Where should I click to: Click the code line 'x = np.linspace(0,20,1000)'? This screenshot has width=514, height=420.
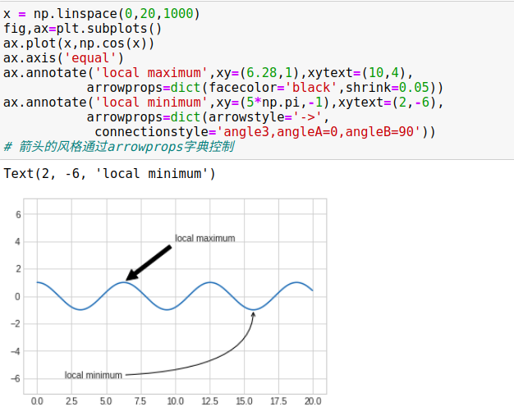101,14
